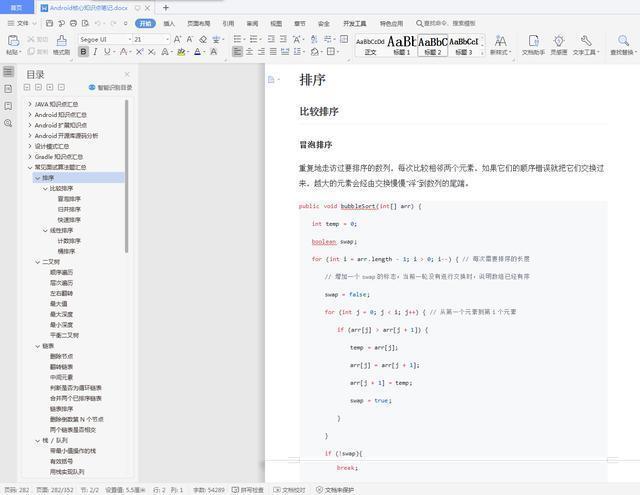The image size is (640, 495).
Task: Collapse the 排序 tree node
Action: click(38, 178)
